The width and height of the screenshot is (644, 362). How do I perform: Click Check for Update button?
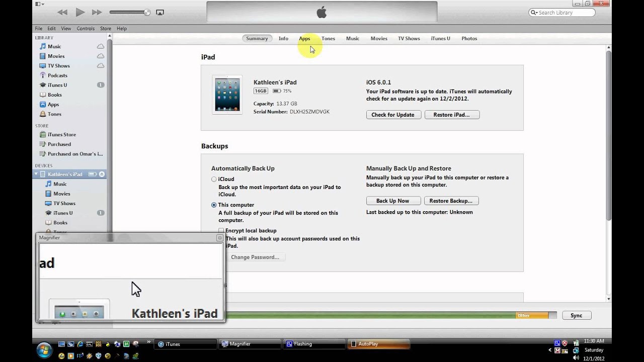[x=393, y=115]
